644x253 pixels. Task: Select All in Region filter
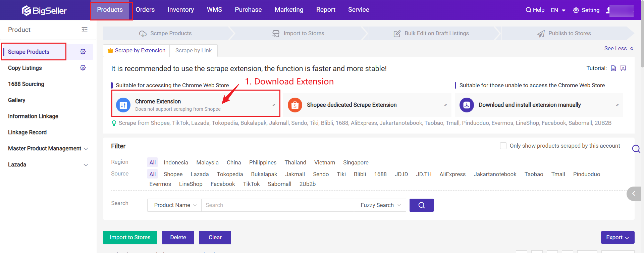point(153,162)
